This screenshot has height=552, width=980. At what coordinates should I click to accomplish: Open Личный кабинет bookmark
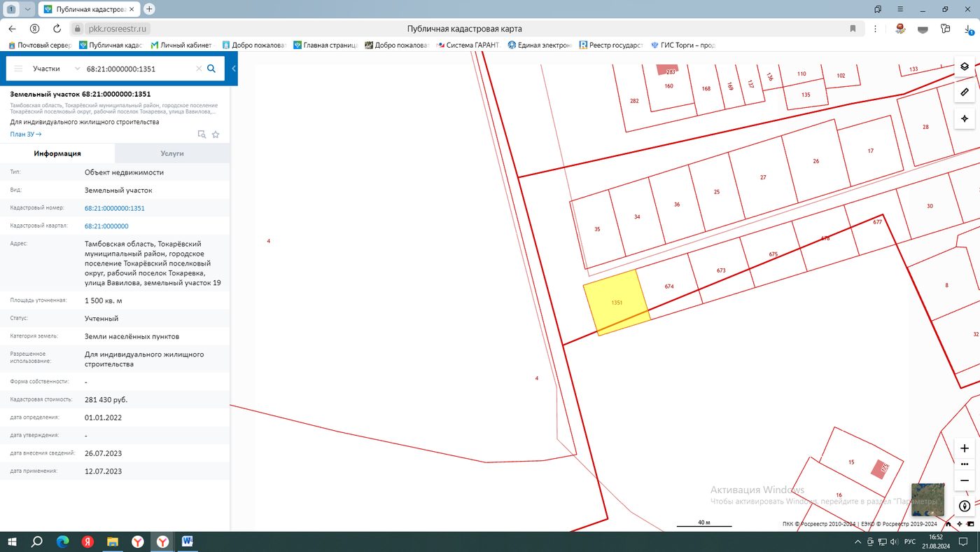click(181, 45)
